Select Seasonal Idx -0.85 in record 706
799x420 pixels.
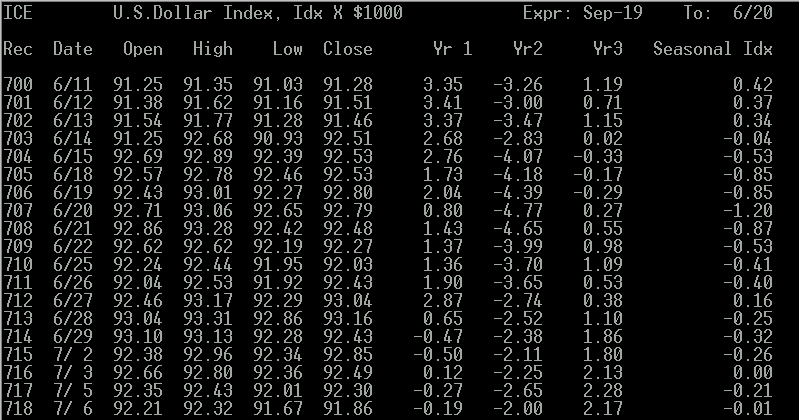click(748, 192)
